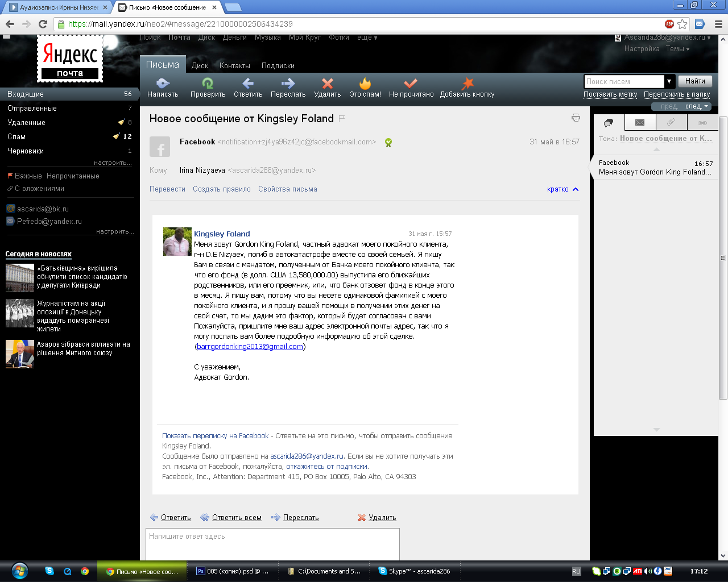This screenshot has width=728, height=582.
Task: Open the Отправленные folder
Action: tap(32, 109)
